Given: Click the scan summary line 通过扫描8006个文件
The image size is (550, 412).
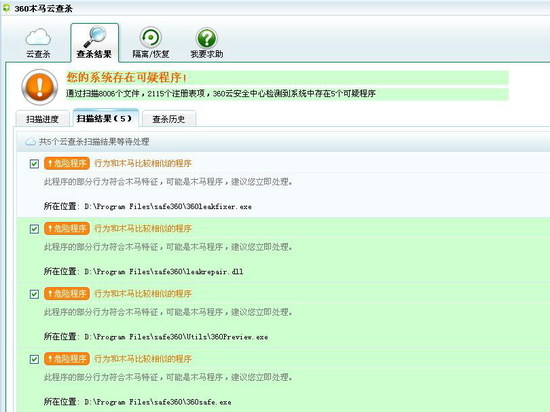Looking at the screenshot, I should pos(221,94).
